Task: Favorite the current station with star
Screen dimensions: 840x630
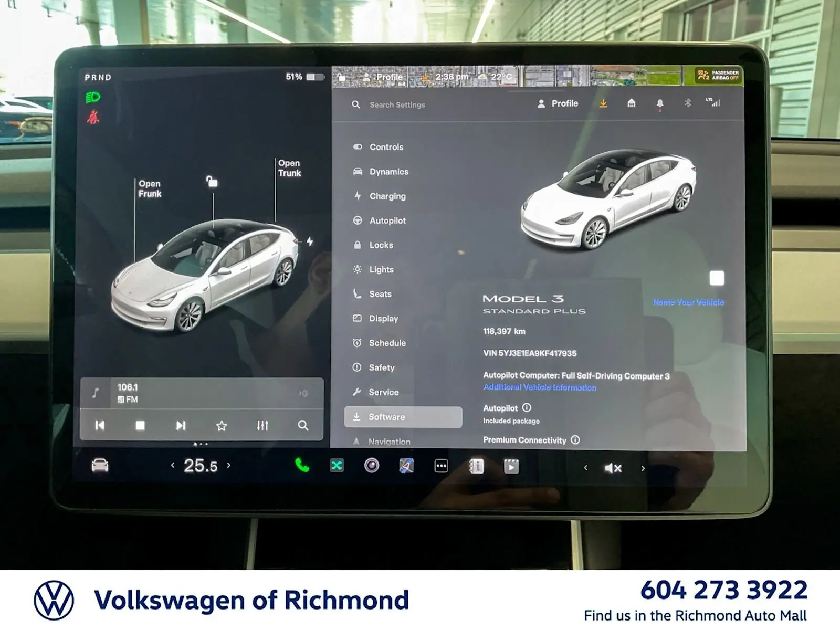Action: tap(222, 425)
